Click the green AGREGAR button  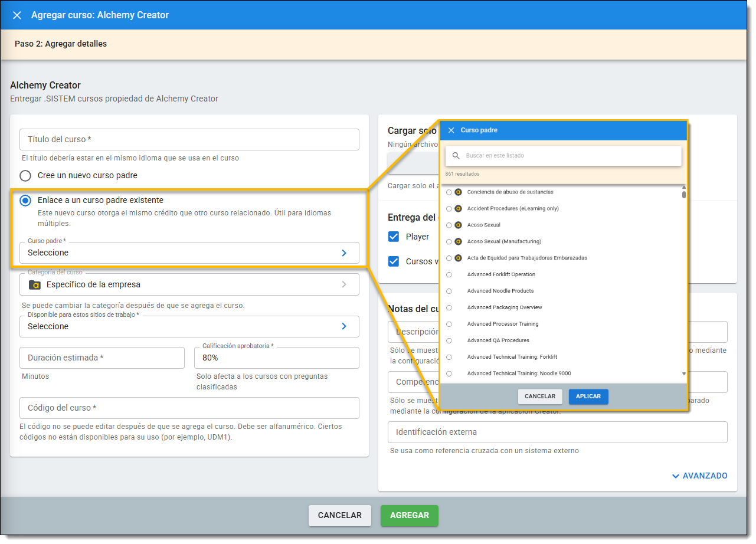click(409, 516)
